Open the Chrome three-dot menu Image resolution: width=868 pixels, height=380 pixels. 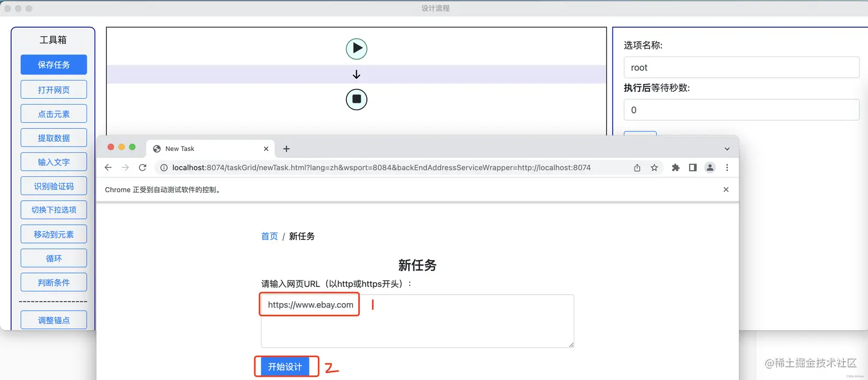click(x=727, y=167)
